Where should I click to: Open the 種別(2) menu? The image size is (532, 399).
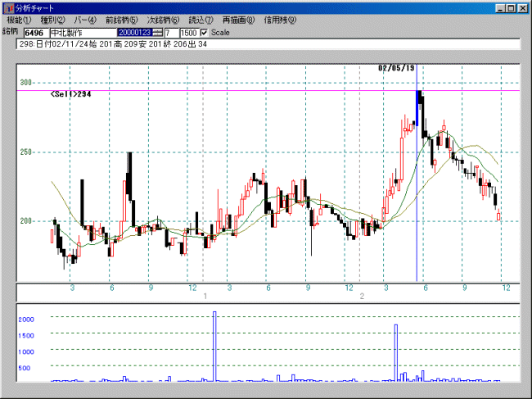[53, 19]
